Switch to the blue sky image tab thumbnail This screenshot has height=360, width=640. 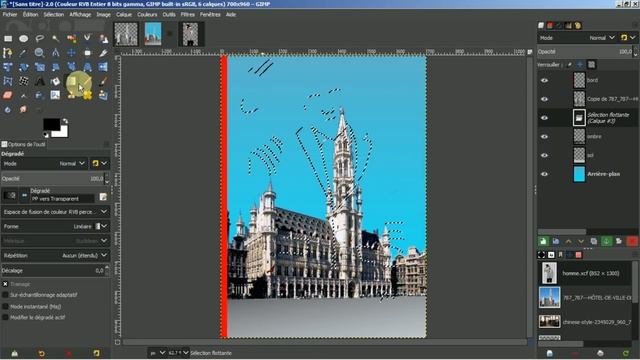click(153, 34)
